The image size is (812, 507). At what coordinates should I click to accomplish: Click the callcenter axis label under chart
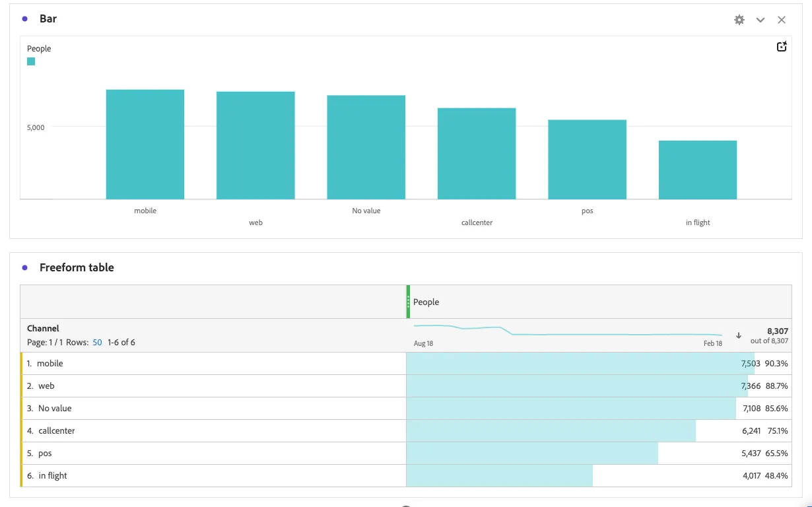point(477,222)
